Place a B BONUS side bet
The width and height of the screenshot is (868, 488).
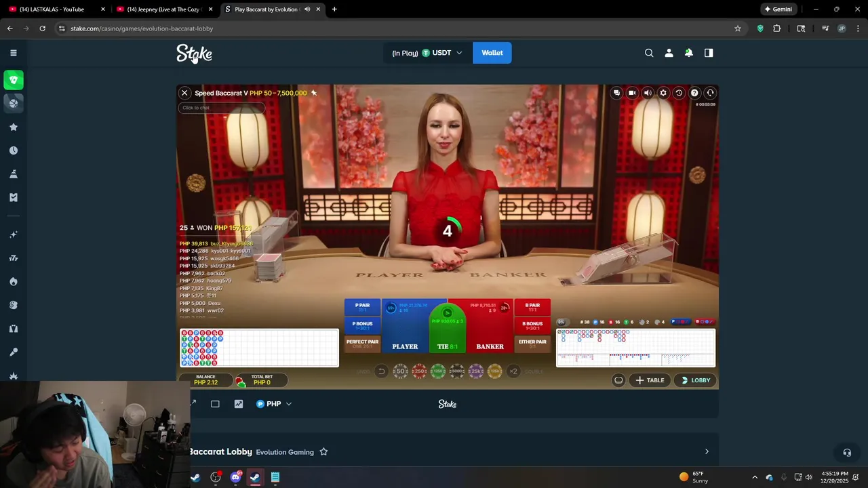[x=532, y=325]
